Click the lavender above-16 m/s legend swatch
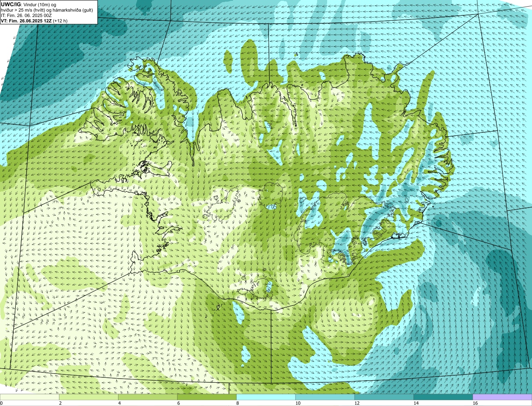The width and height of the screenshot is (532, 406). [502, 397]
